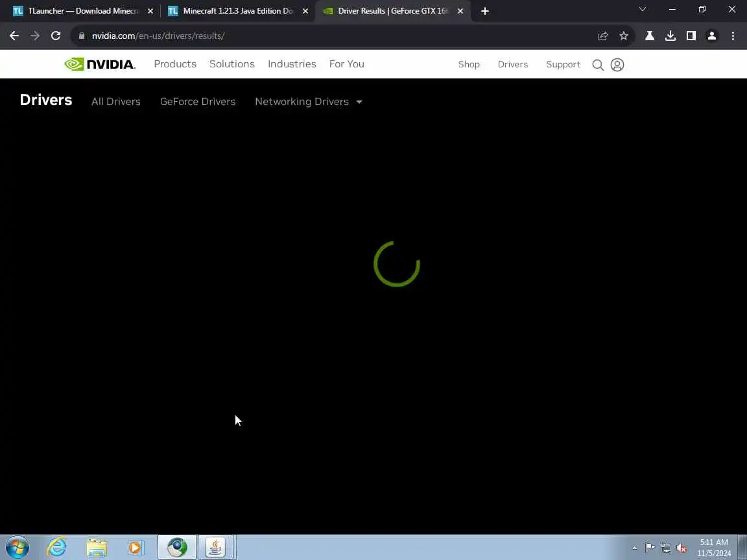Open Chrome three-dot menu
Screen dimensions: 747x560
coord(733,36)
